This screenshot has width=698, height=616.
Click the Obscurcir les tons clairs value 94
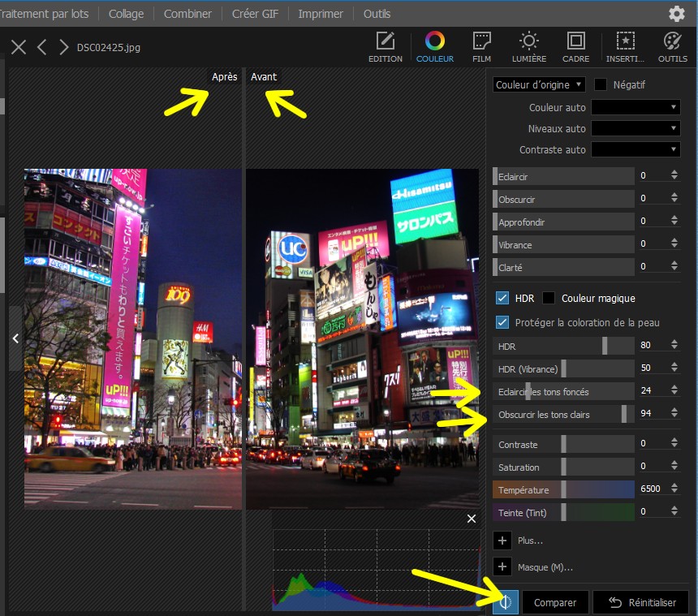pyautogui.click(x=646, y=413)
